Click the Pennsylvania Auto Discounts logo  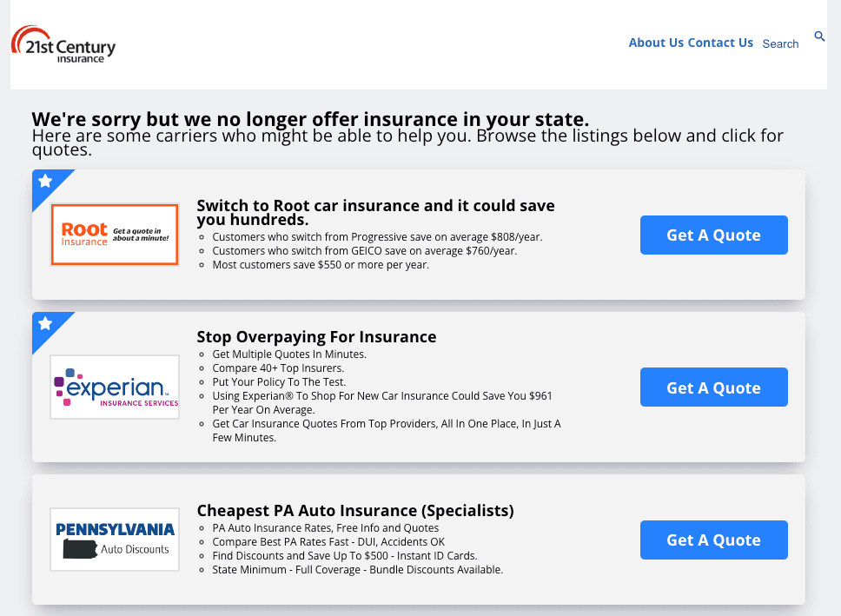114,540
